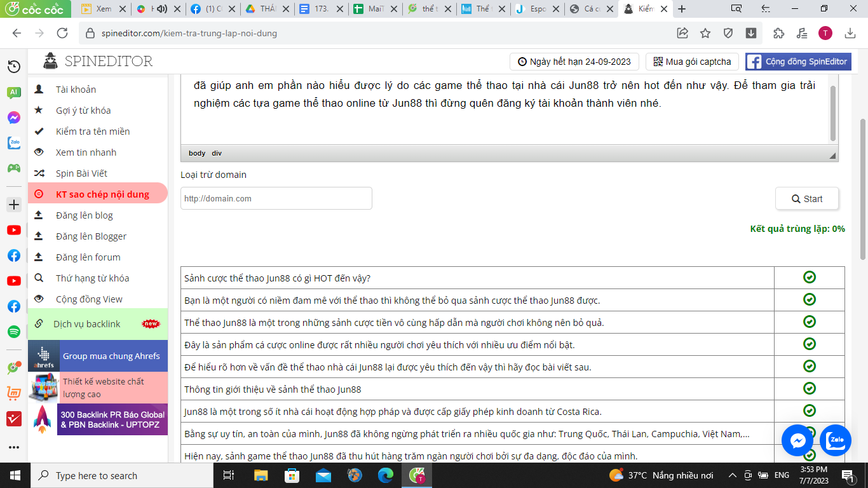Open the shield protection icon in the address bar

coord(728,33)
